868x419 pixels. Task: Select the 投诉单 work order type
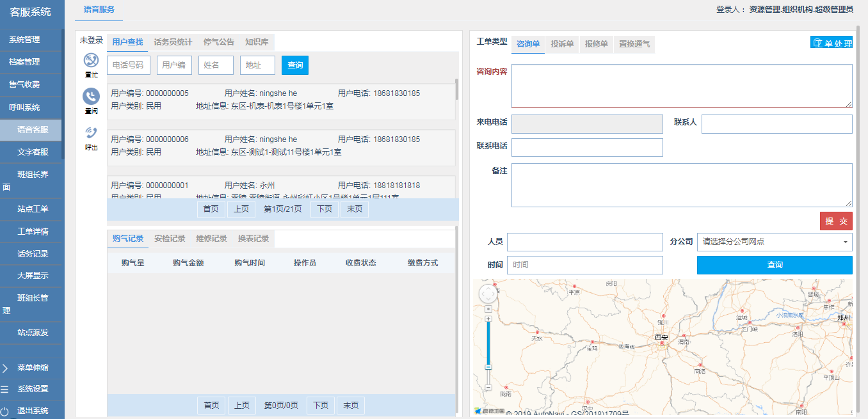562,44
